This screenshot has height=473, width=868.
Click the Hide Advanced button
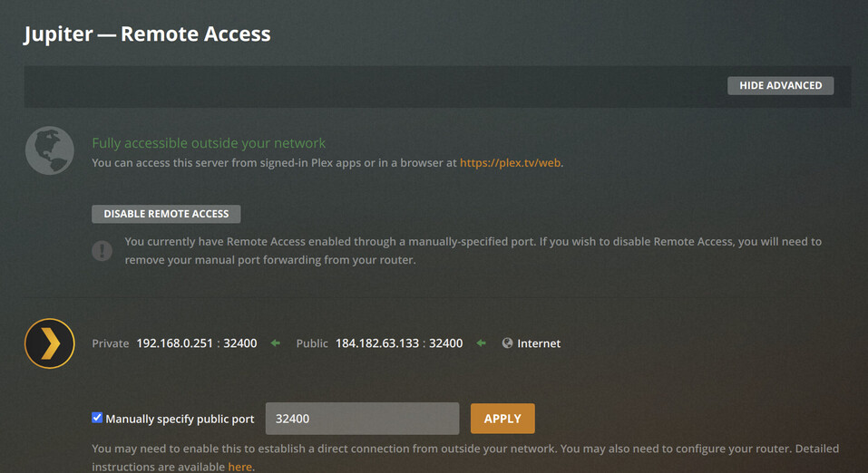[780, 85]
